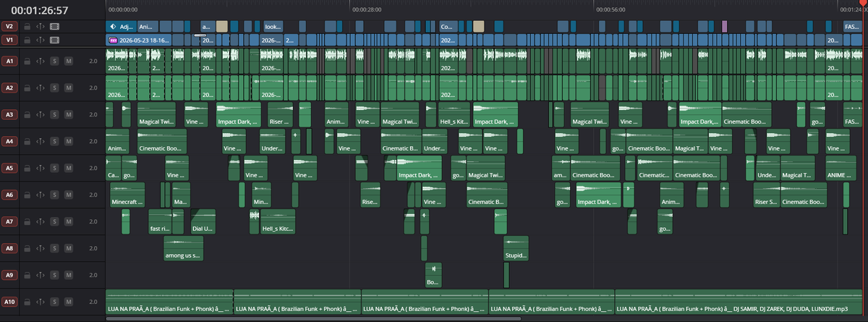The width and height of the screenshot is (868, 322).
Task: Toggle auto track selector on V1
Action: (41, 39)
